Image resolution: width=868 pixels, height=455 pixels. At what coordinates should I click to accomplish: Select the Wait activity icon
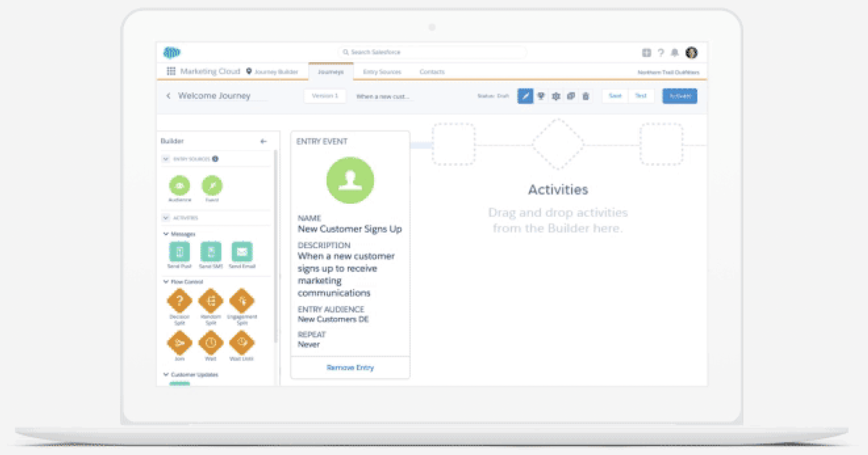tap(211, 343)
